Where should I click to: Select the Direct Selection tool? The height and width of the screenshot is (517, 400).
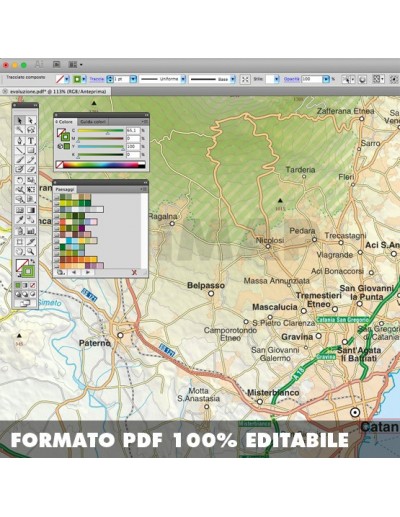click(x=31, y=120)
